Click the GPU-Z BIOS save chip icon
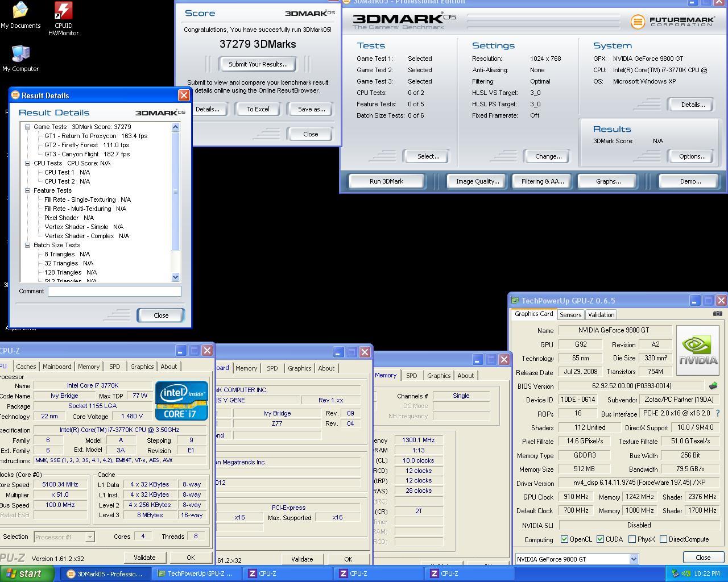Viewport: 728px width, 582px height. click(713, 386)
